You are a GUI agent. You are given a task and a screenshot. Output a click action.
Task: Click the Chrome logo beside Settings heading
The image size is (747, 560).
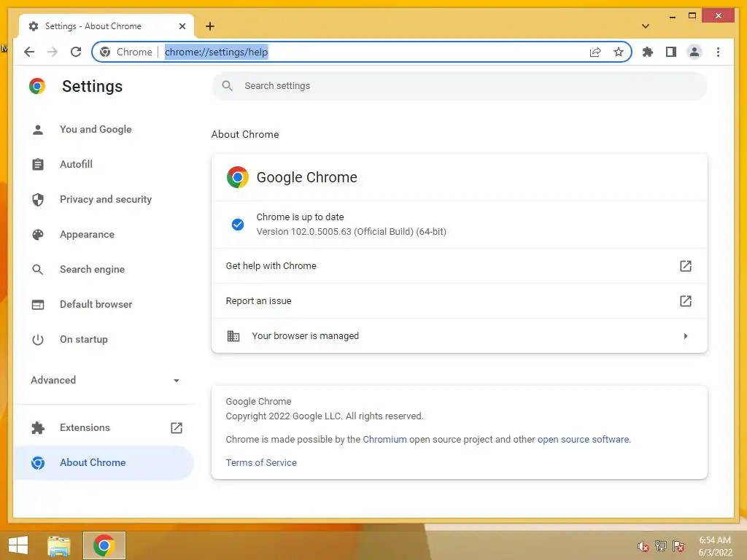coord(37,86)
